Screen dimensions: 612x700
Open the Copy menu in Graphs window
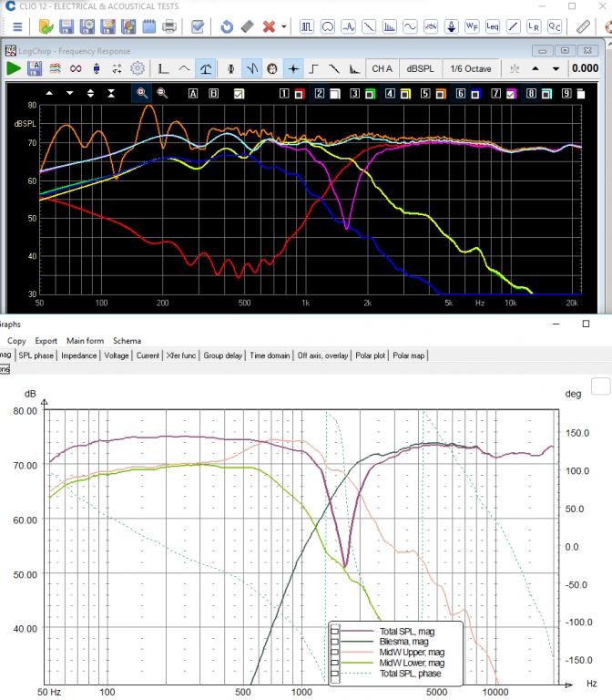(16, 341)
